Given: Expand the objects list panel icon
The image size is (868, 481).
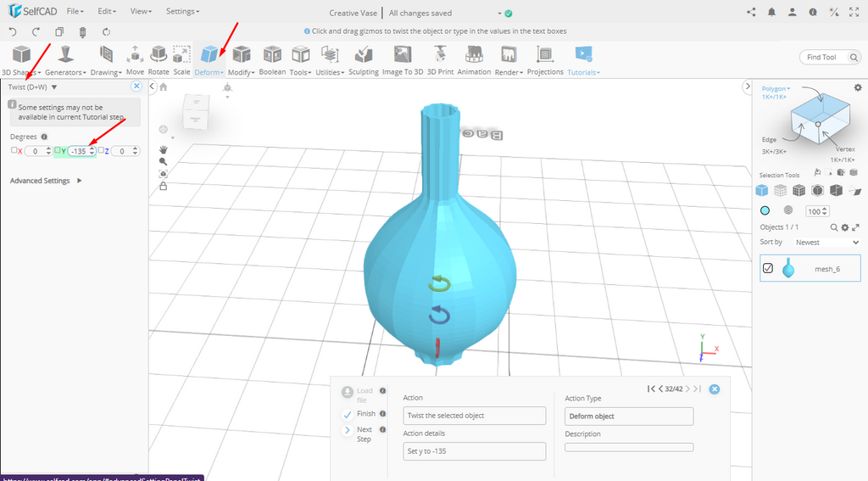Looking at the screenshot, I should point(855,227).
